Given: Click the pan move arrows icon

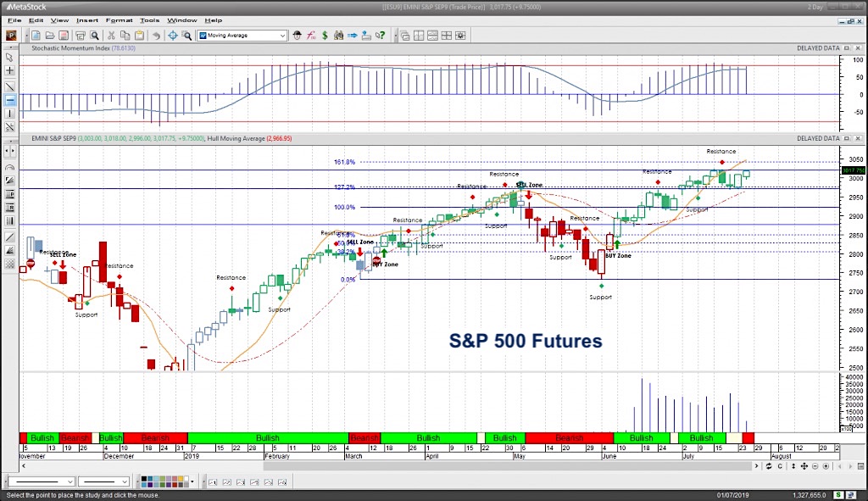Looking at the screenshot, I should pyautogui.click(x=804, y=466).
